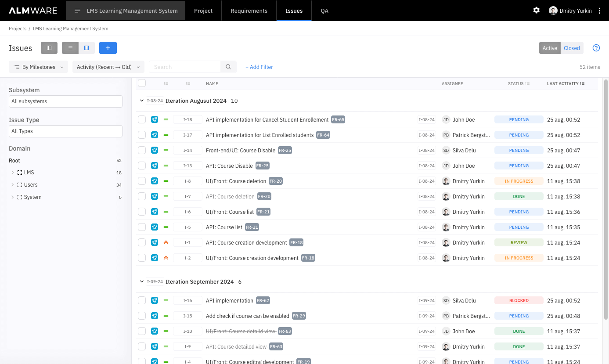The image size is (609, 364).
Task: Check the box for issue I-17
Action: [x=142, y=135]
